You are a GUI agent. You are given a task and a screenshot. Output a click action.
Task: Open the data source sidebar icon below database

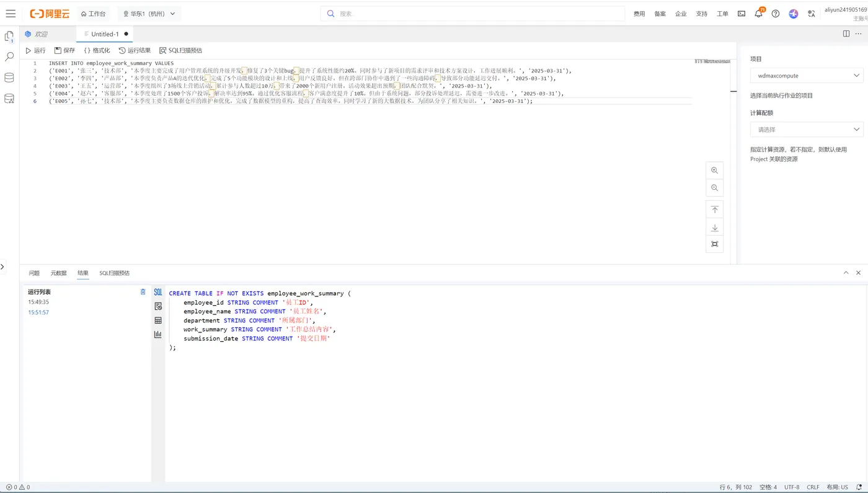pyautogui.click(x=9, y=99)
